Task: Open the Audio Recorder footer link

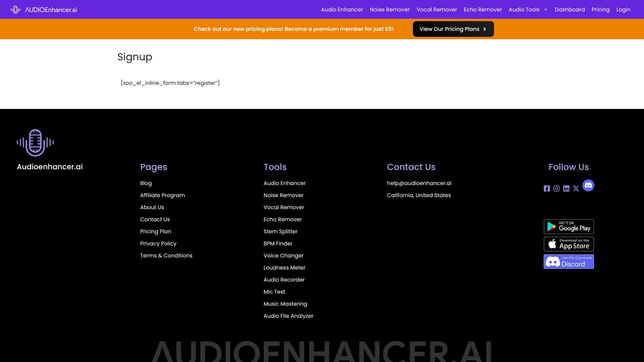Action: [284, 280]
